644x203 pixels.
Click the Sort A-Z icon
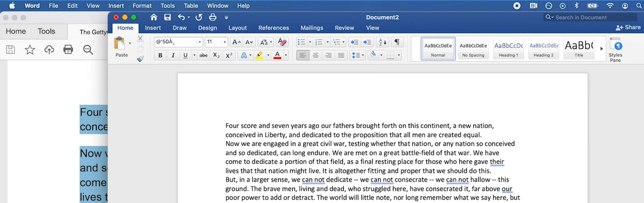[x=382, y=42]
